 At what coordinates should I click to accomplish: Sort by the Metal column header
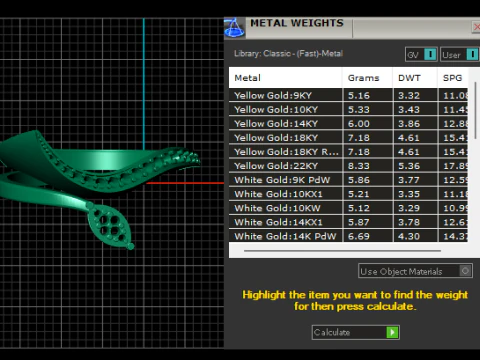[285, 78]
